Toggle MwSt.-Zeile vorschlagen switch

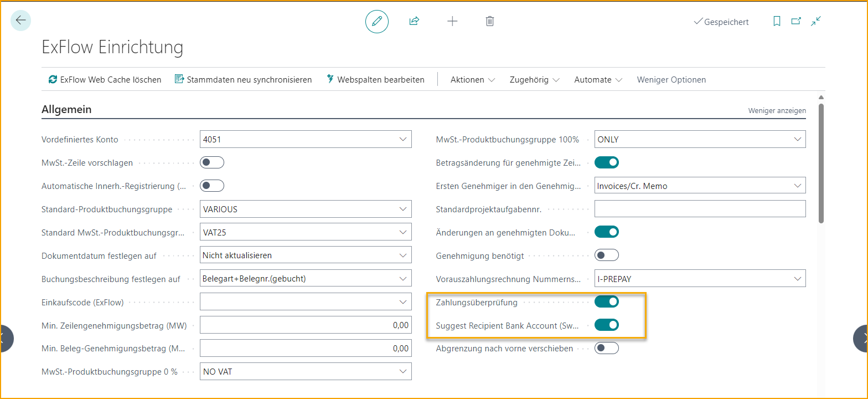[212, 162]
